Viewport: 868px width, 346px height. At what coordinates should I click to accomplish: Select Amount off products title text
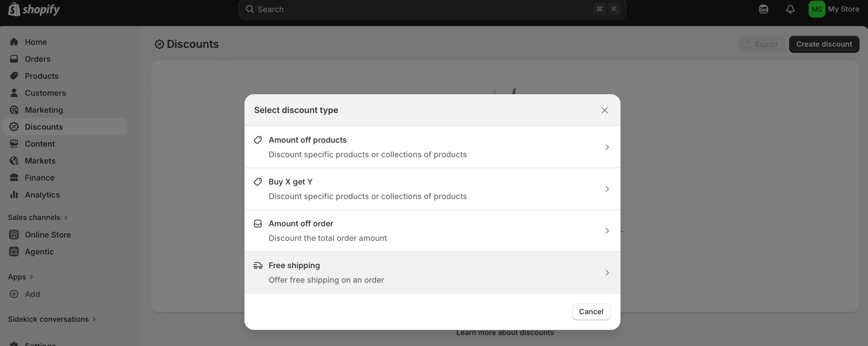[308, 140]
